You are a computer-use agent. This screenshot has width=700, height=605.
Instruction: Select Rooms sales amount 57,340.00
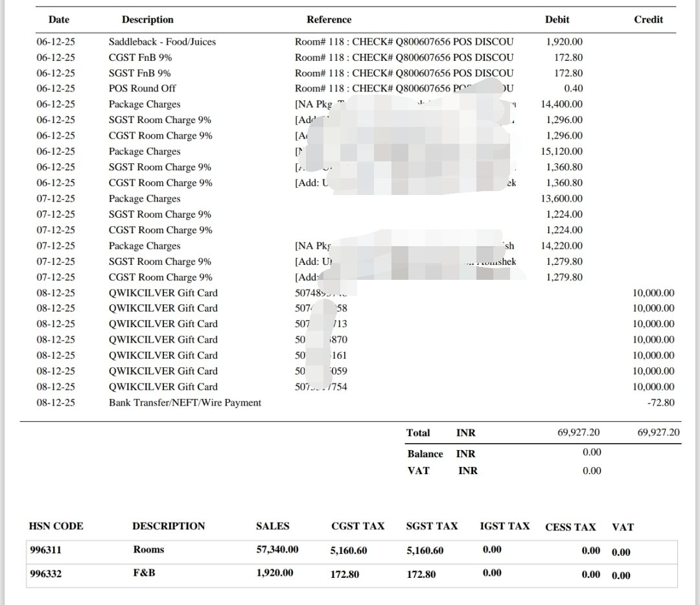coord(277,550)
